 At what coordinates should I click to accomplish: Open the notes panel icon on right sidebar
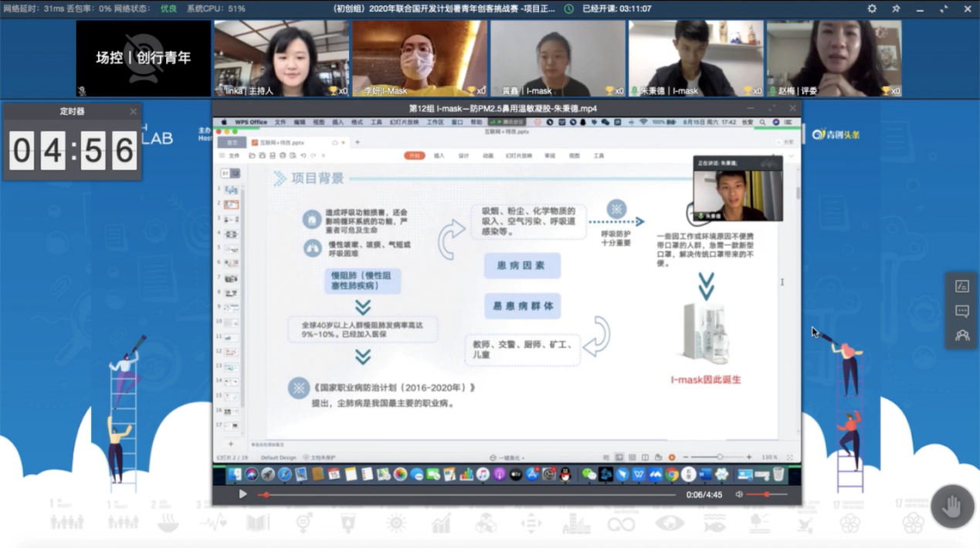pyautogui.click(x=961, y=286)
